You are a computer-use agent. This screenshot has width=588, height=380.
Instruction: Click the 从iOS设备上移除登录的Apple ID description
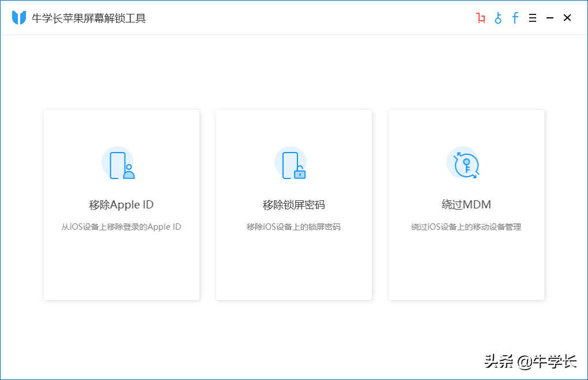(121, 227)
